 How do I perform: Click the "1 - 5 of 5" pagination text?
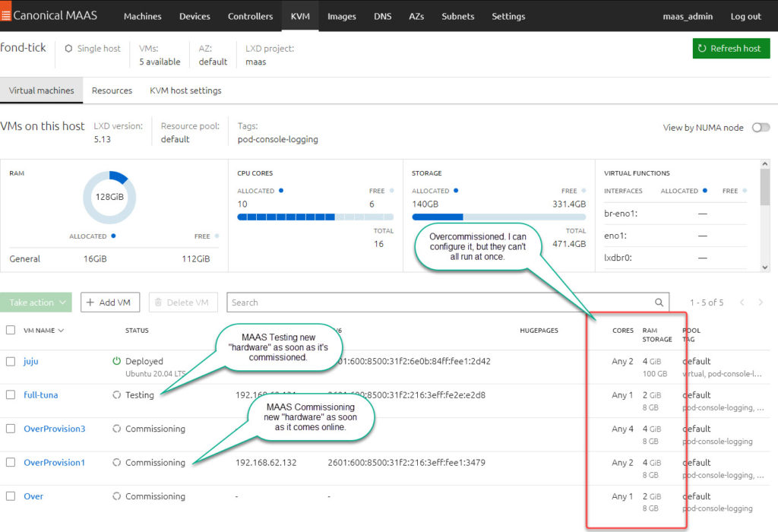(x=707, y=302)
